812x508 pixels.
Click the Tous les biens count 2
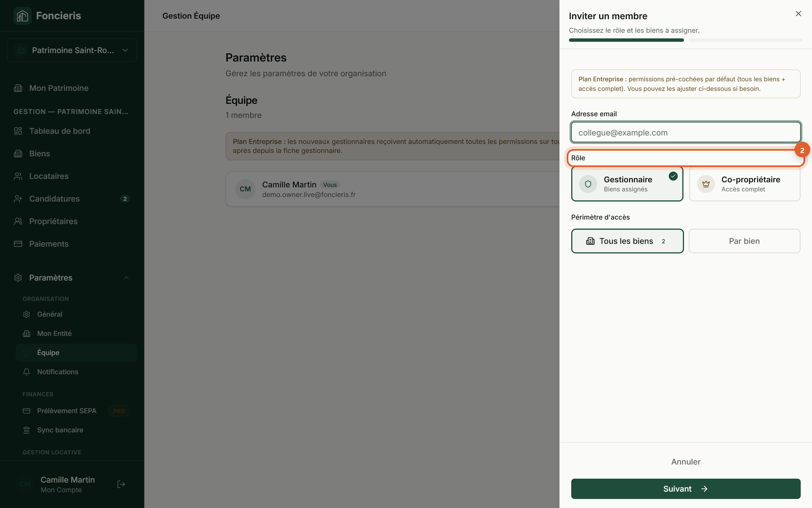tap(663, 241)
